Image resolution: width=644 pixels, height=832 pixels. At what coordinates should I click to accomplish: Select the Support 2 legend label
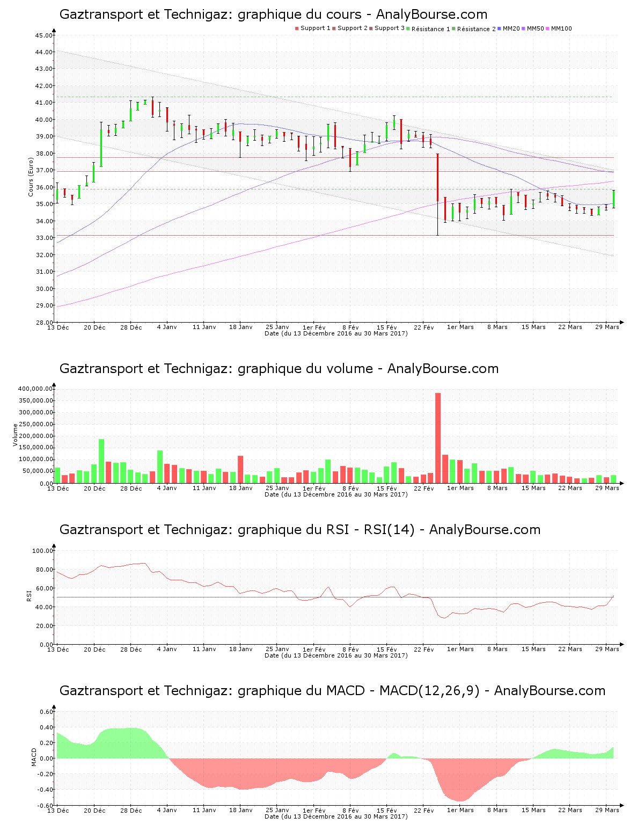pos(353,28)
